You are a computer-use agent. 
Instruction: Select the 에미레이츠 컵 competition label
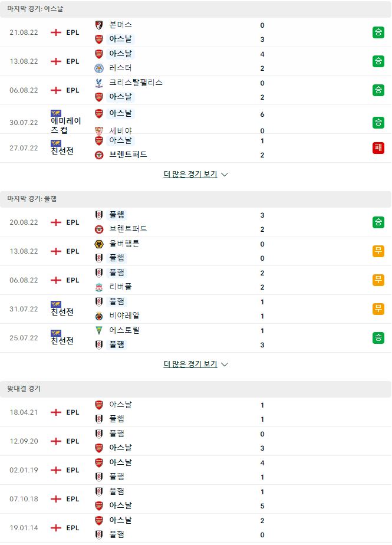click(x=65, y=126)
